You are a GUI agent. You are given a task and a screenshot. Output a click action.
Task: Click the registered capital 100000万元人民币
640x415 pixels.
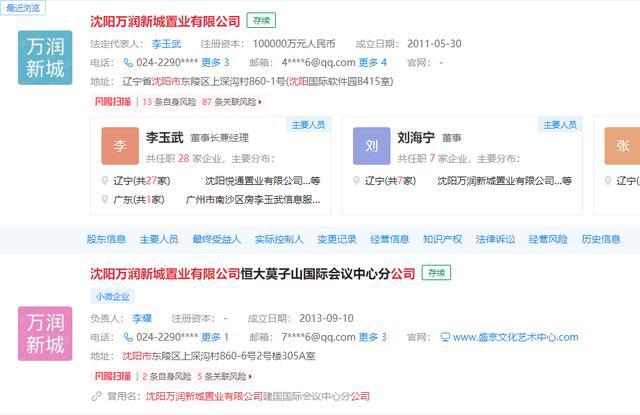[x=294, y=44]
